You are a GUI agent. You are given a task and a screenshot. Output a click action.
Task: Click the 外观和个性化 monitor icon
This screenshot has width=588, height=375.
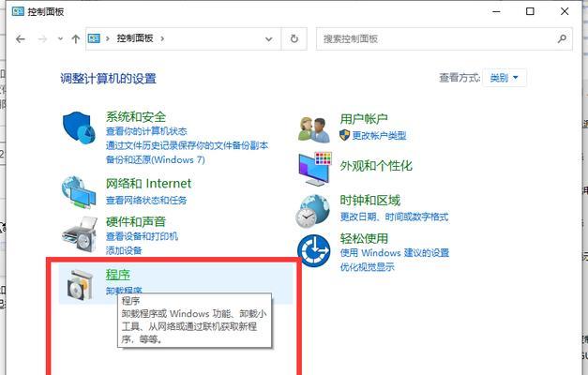point(315,169)
